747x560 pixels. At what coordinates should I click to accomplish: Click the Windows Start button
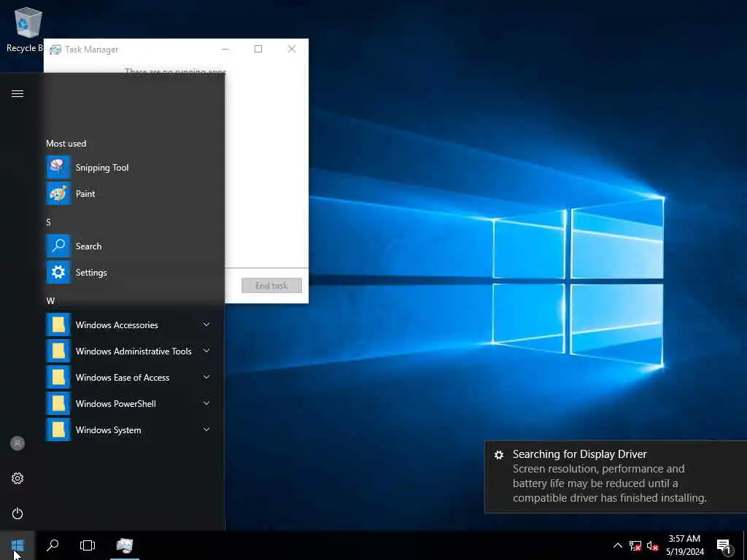point(18,545)
